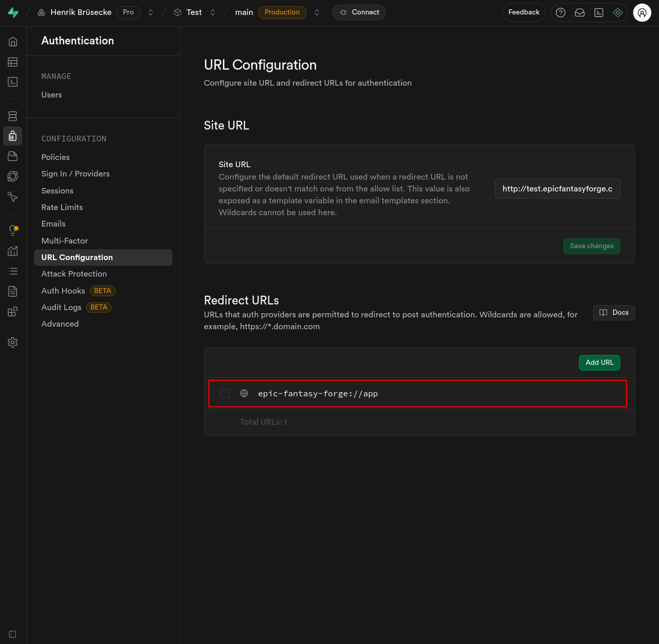Open Storage from the sidebar
Viewport: 659px width, 644px height.
point(12,156)
